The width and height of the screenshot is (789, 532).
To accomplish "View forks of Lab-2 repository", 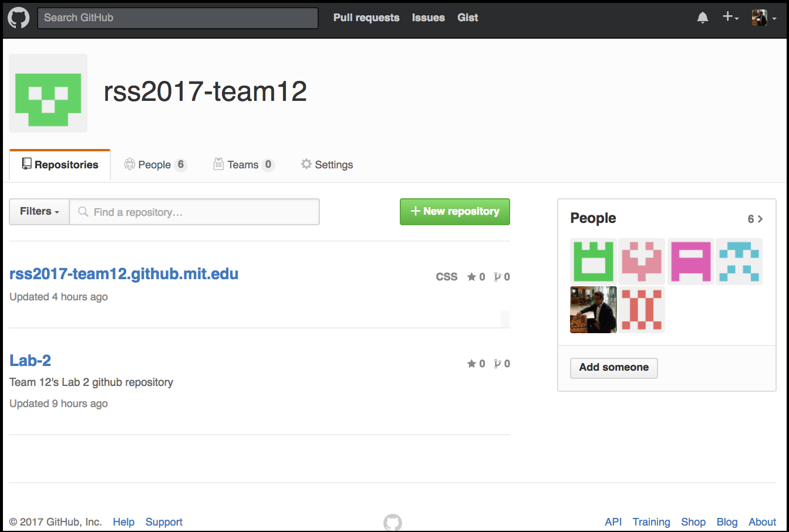I will [502, 364].
